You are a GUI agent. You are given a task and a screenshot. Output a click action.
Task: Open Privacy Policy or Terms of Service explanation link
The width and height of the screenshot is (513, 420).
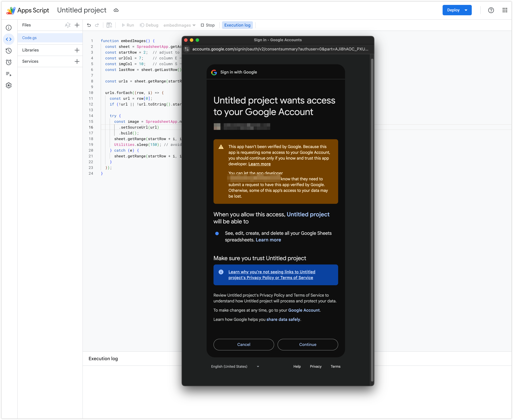[272, 275]
